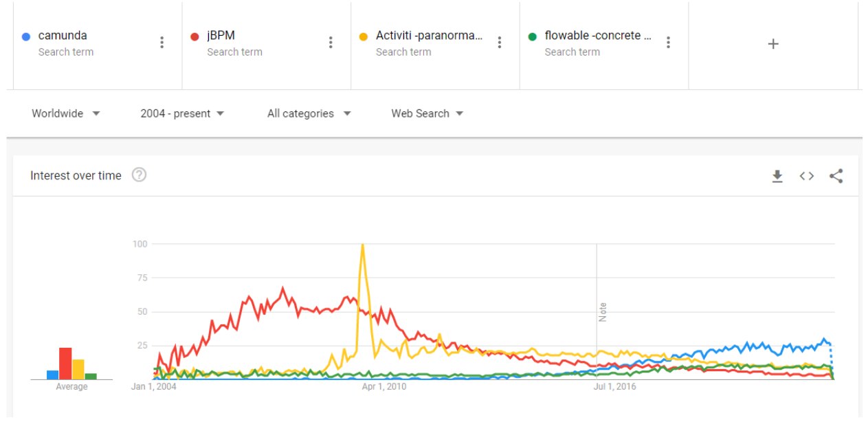The width and height of the screenshot is (868, 422).
Task: Download the interest over time data
Action: click(777, 176)
